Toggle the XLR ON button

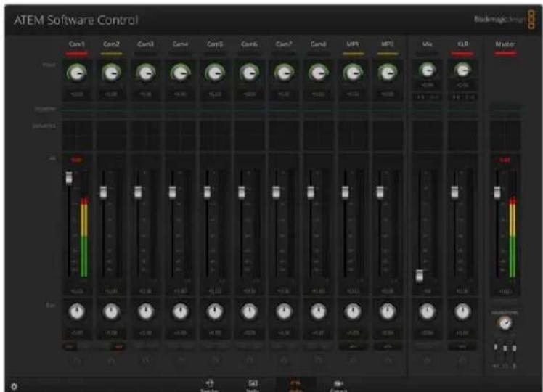[x=462, y=346]
